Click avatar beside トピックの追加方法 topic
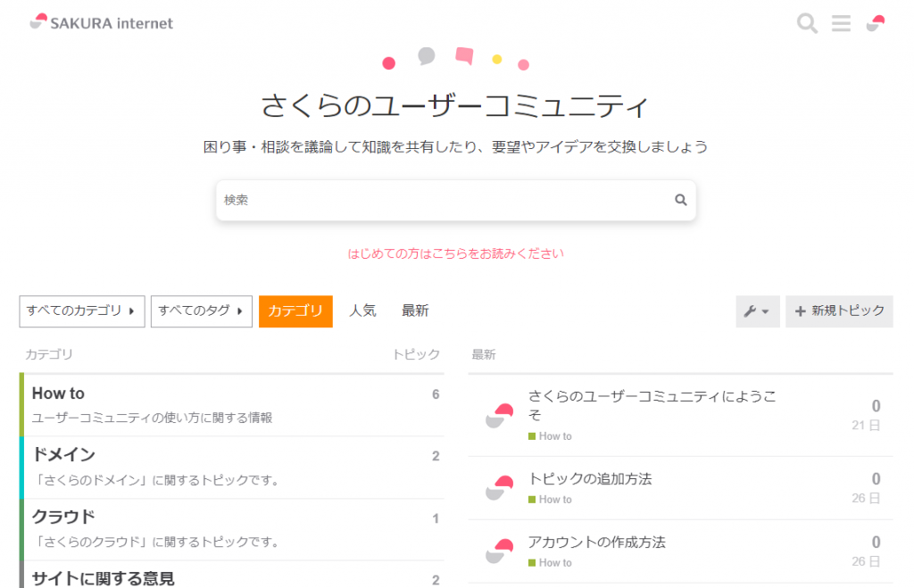The width and height of the screenshot is (914, 588). [x=500, y=487]
